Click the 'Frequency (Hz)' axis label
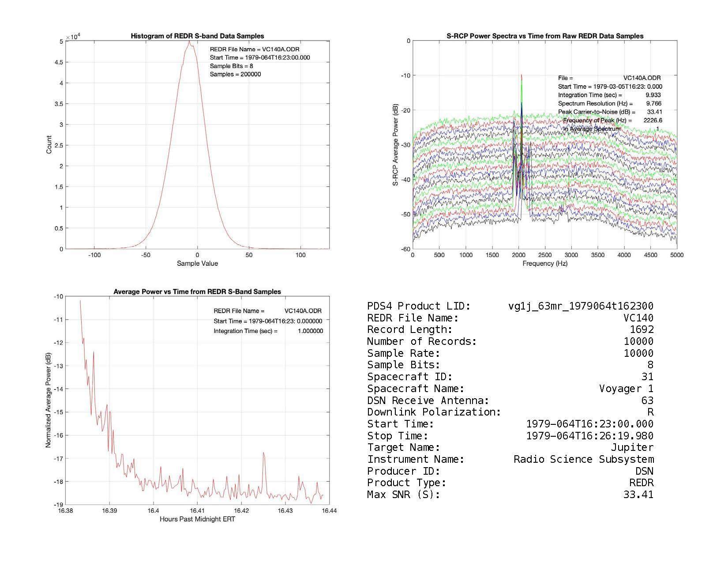The width and height of the screenshot is (728, 563). (x=545, y=264)
